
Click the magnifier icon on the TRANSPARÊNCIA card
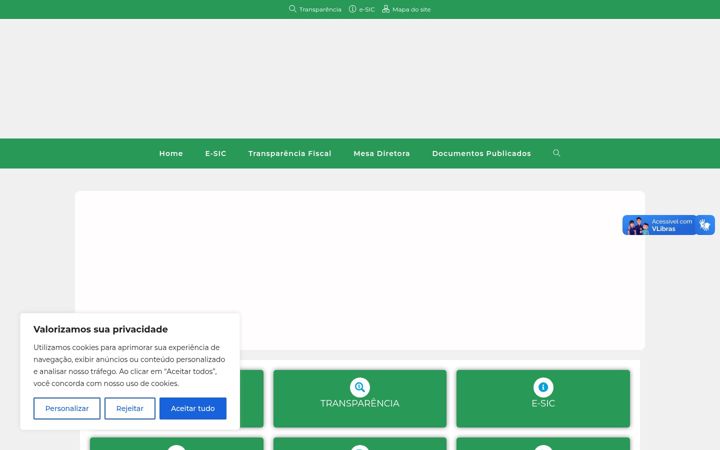click(x=360, y=387)
